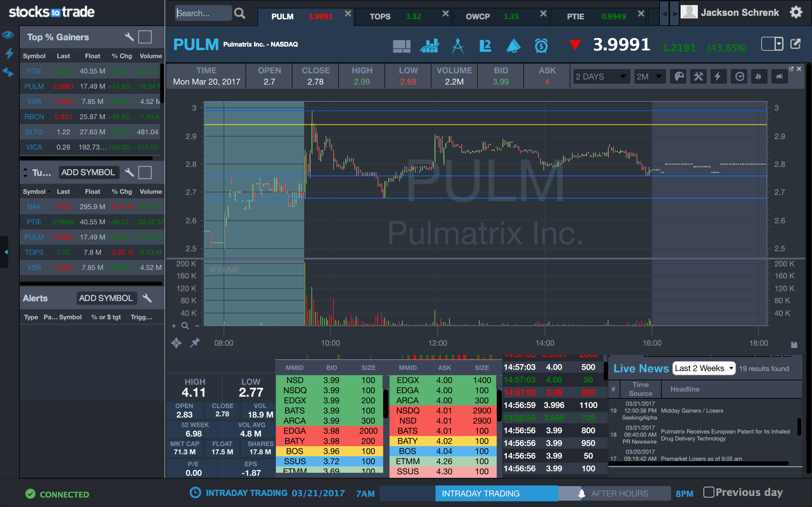812x507 pixels.
Task: Switch to the OWCP ticker tab
Action: [477, 16]
